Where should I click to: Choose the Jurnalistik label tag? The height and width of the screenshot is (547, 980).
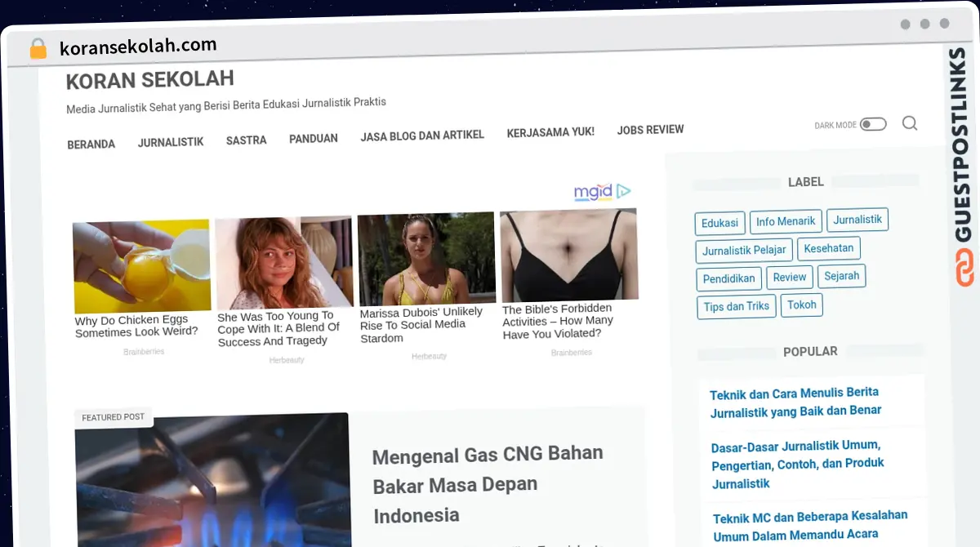857,220
